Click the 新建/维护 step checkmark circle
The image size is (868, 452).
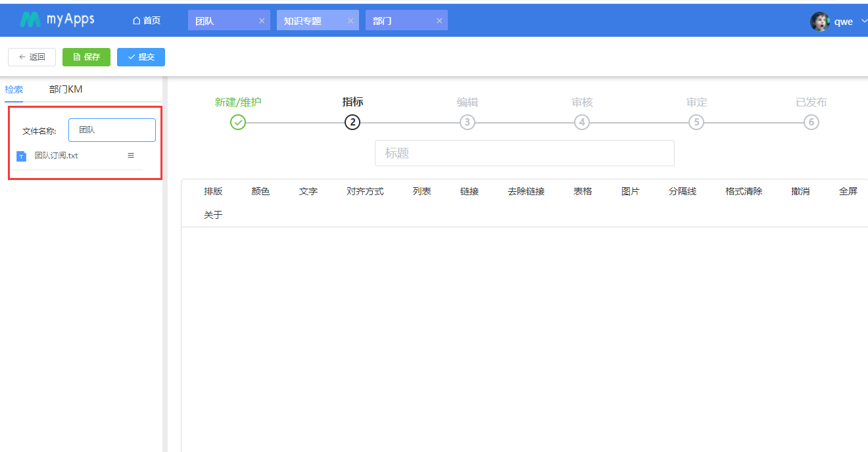pos(238,122)
